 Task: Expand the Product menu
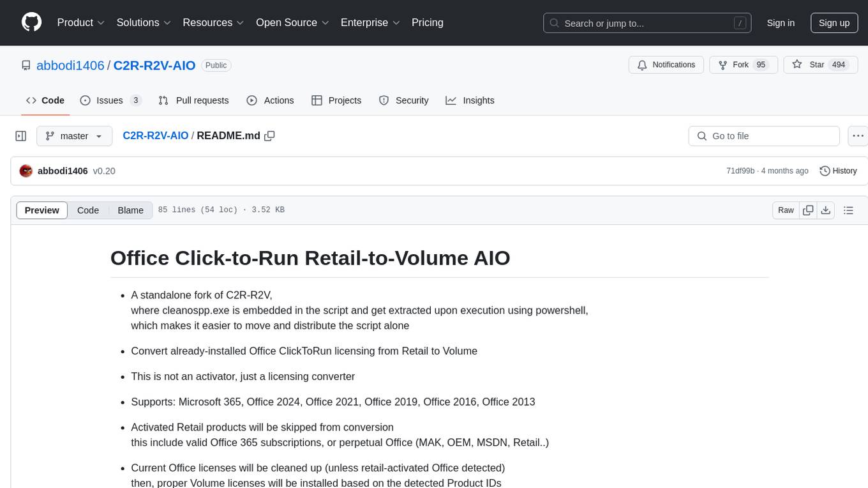(81, 22)
